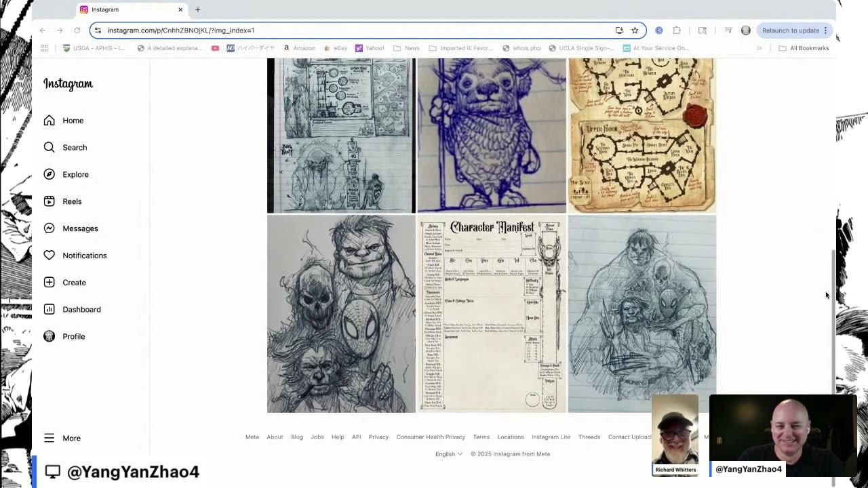Open Consumer Health Privacy footer link

coord(431,437)
